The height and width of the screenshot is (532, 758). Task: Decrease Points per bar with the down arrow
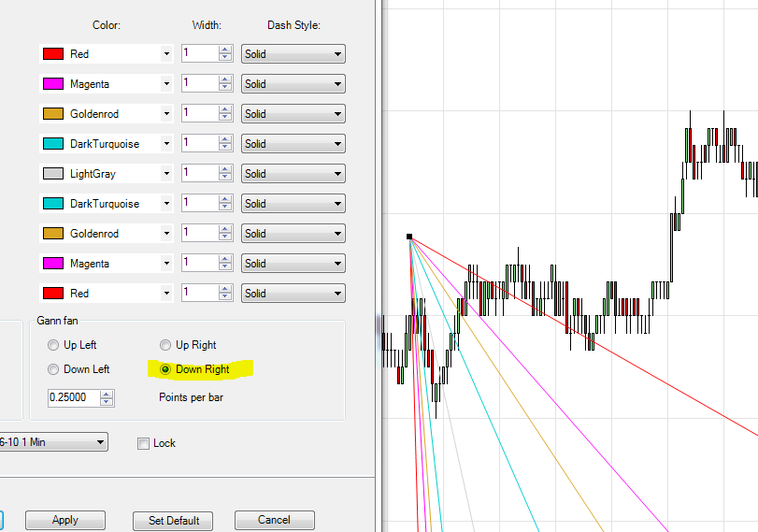pos(107,402)
